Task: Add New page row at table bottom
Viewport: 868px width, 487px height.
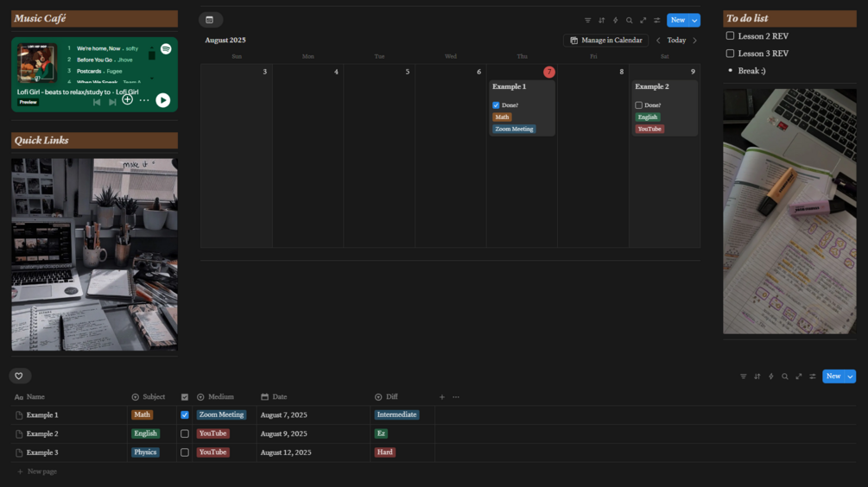Action: [x=37, y=471]
